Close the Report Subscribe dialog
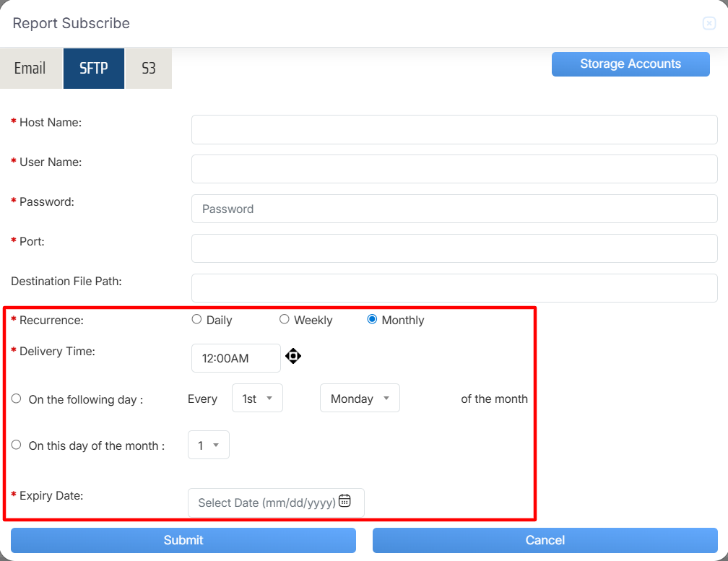 (x=708, y=24)
